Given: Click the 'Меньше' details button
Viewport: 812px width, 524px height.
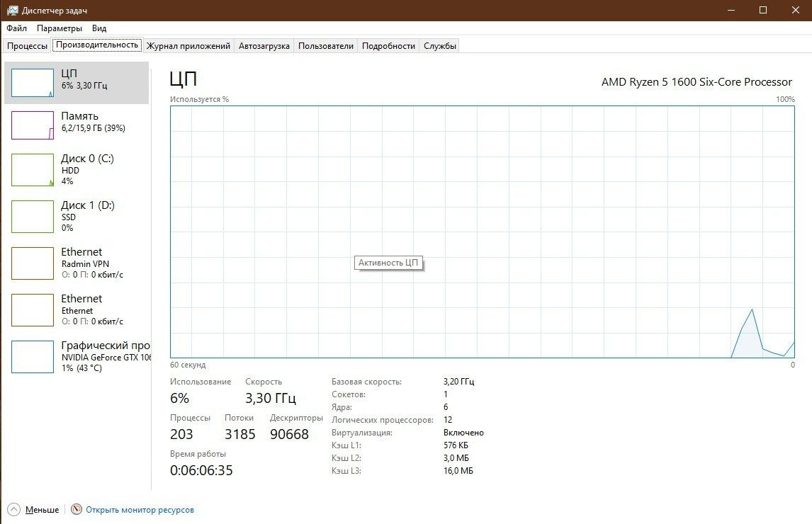Looking at the screenshot, I should [42, 510].
